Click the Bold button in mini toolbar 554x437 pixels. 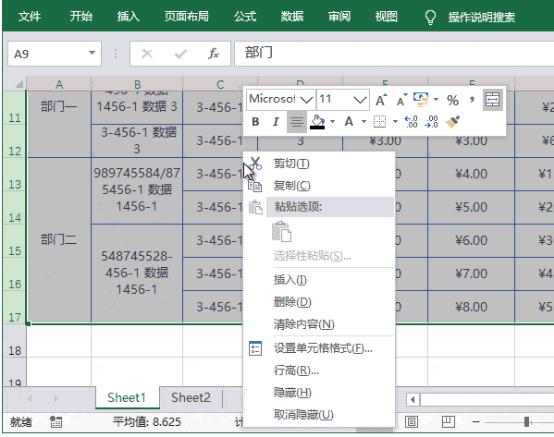[255, 122]
